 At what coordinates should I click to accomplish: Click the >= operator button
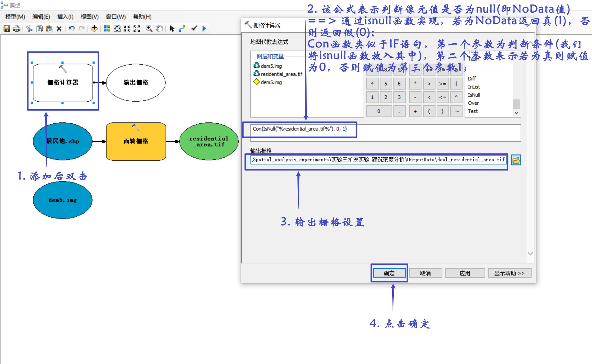click(442, 84)
